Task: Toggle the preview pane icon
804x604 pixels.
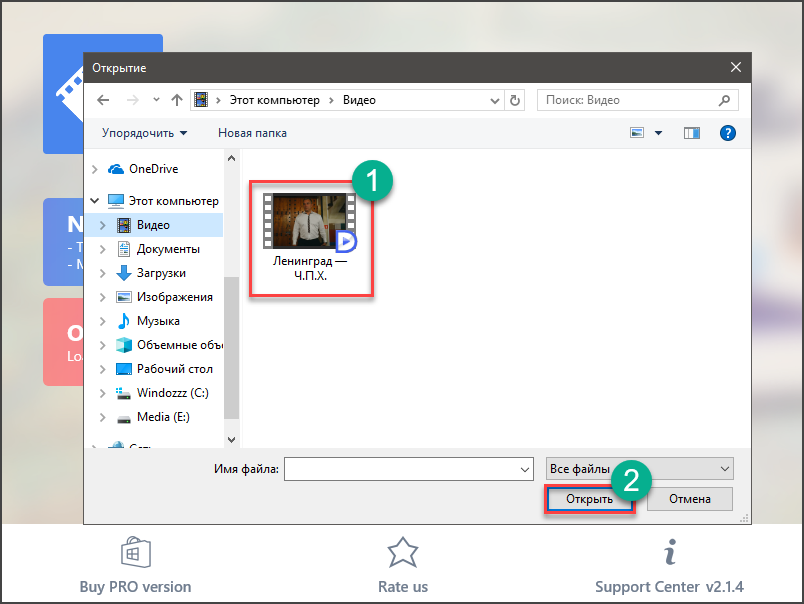Action: tap(692, 133)
